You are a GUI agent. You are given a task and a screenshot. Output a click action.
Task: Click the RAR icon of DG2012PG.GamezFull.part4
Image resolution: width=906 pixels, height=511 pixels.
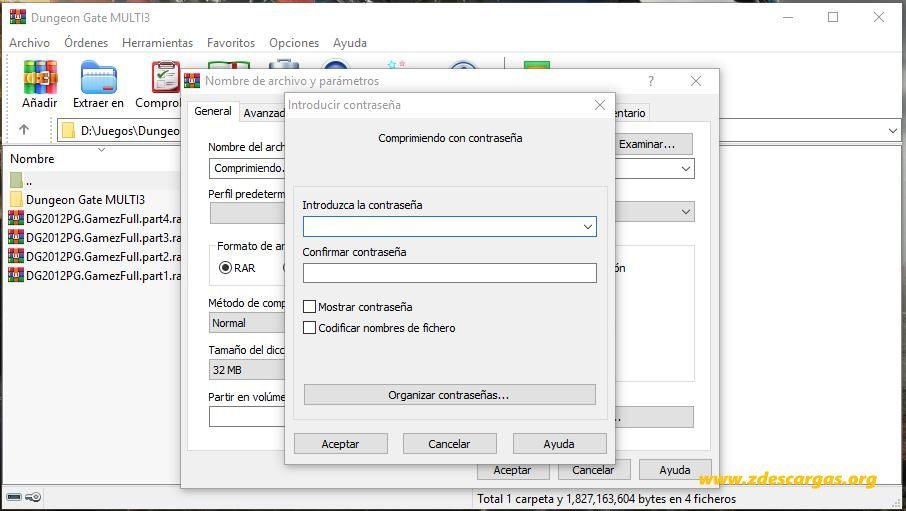click(x=16, y=218)
